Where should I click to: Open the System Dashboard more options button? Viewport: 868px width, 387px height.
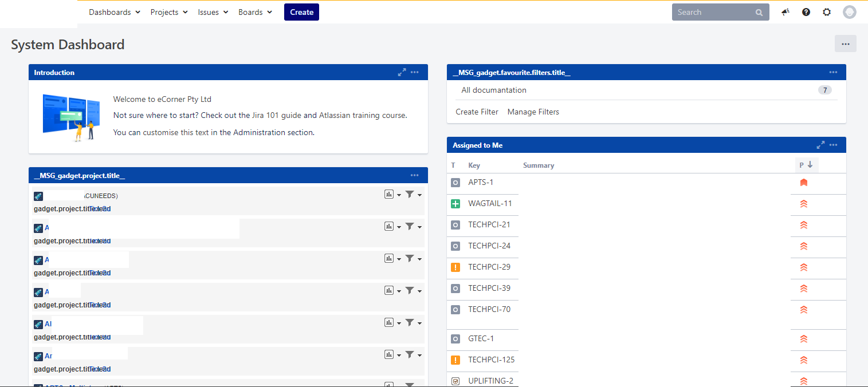point(845,44)
